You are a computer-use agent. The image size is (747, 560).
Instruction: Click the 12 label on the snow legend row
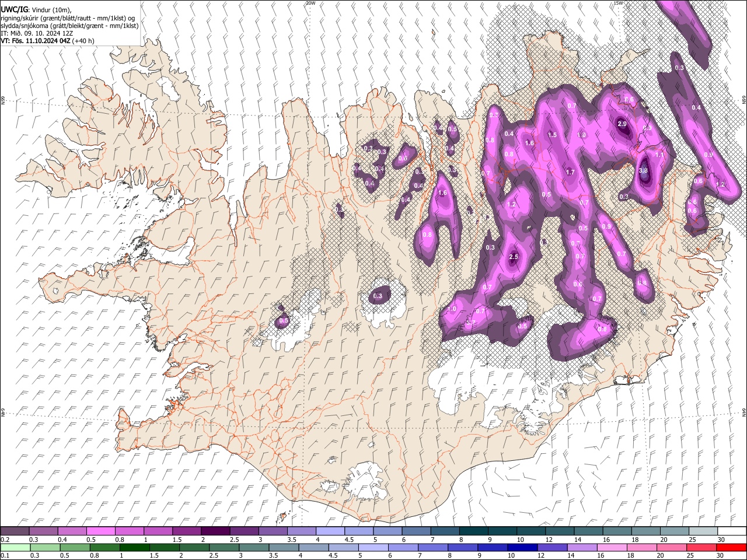(x=549, y=540)
